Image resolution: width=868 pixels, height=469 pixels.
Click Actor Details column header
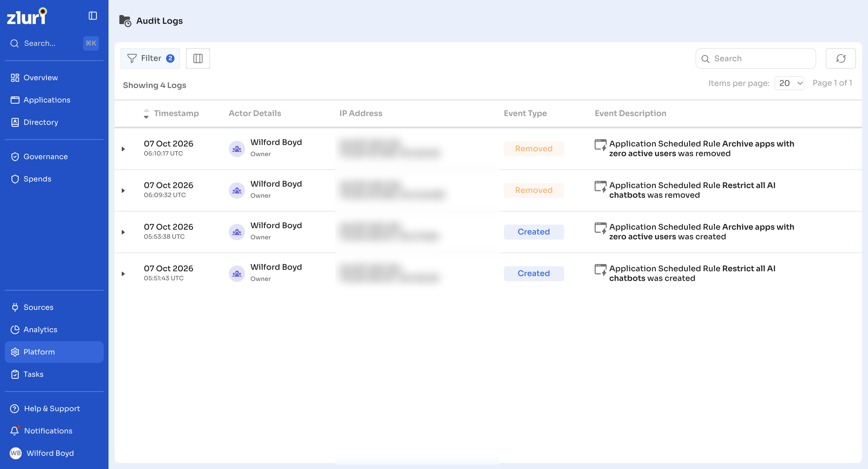(255, 114)
